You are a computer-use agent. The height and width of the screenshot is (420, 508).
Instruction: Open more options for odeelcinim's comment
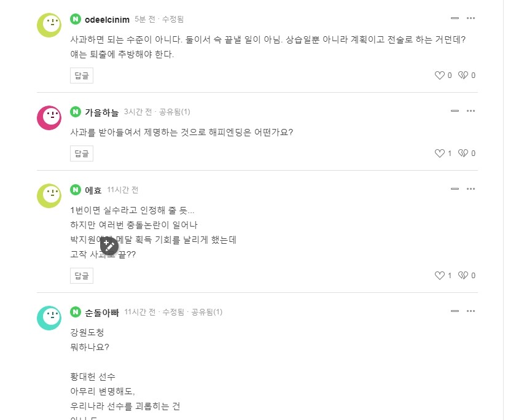471,18
